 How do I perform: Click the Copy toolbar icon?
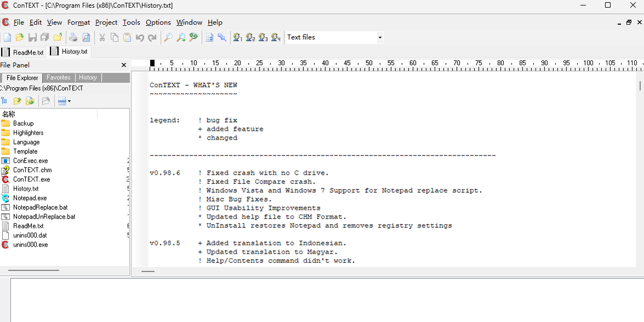[x=114, y=37]
